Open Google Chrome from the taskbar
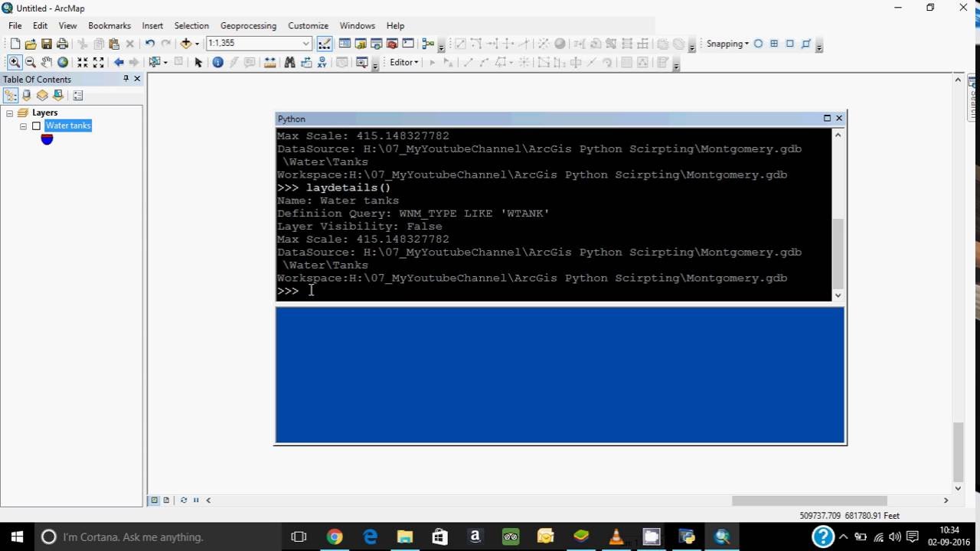 [x=335, y=537]
